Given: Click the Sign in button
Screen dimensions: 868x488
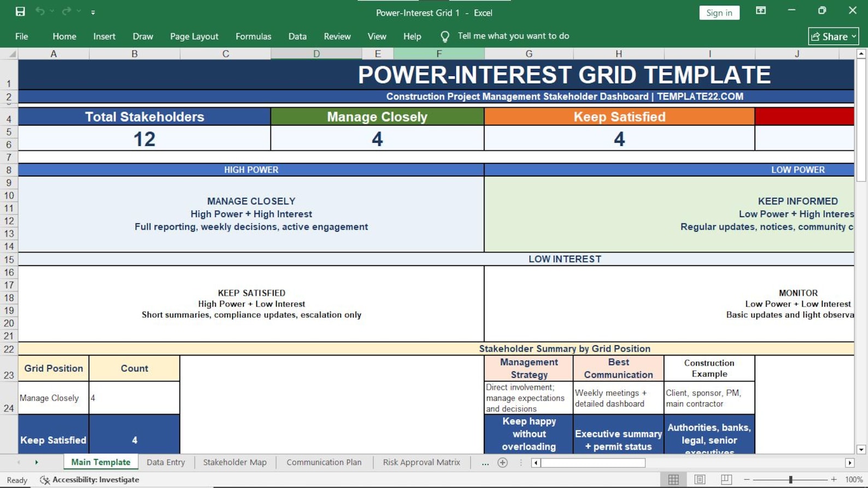Looking at the screenshot, I should [719, 13].
